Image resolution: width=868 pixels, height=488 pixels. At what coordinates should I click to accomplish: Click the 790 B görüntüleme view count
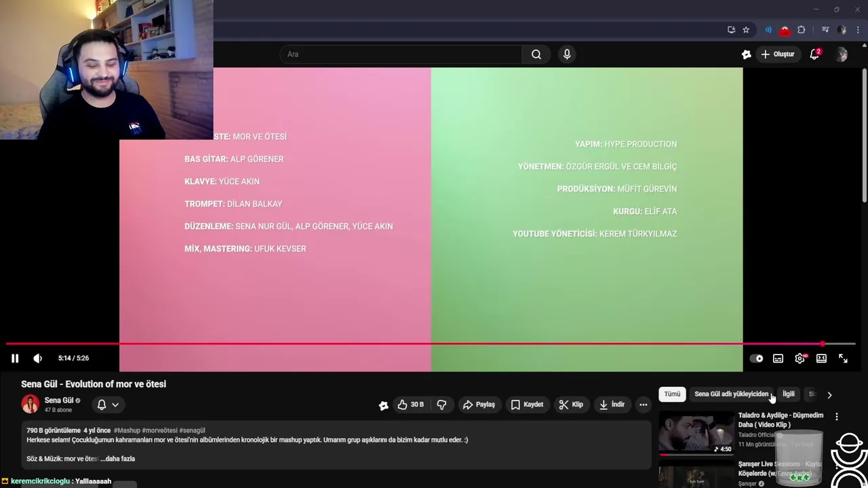click(53, 430)
